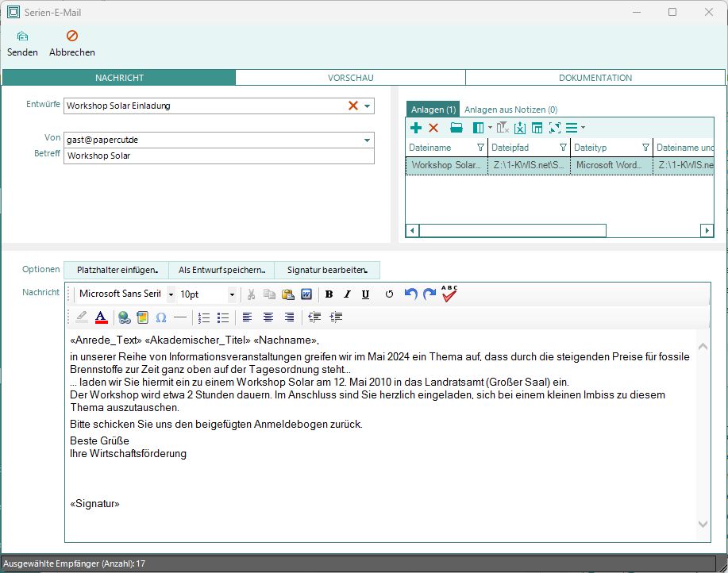The image size is (728, 573).
Task: Click Platzhalter einfügen button
Action: pos(117,270)
